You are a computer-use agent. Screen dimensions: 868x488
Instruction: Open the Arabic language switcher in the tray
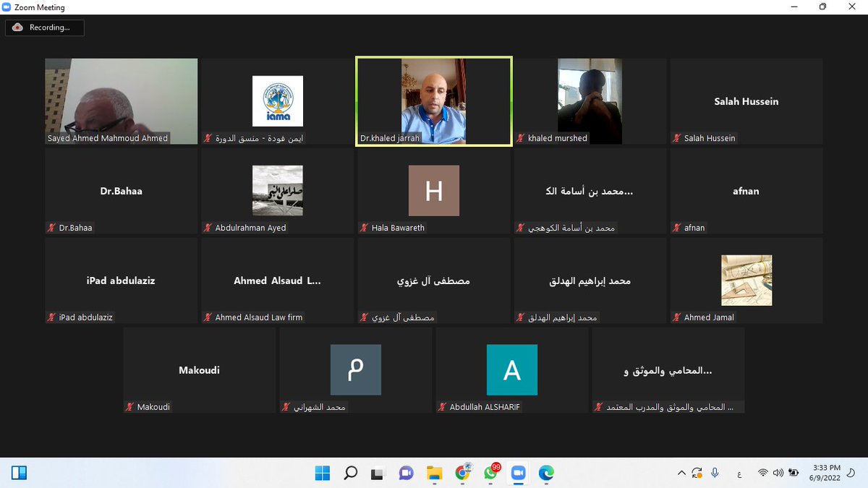pyautogui.click(x=739, y=473)
